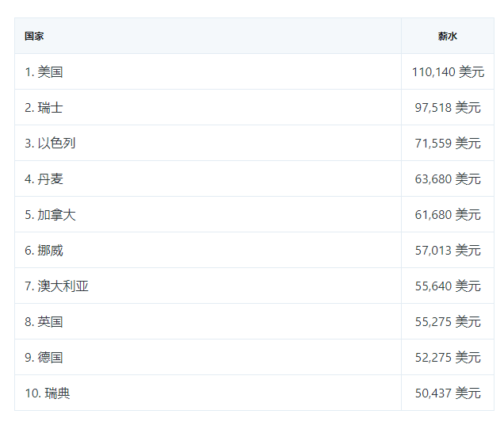Click the 薪水 column header
The height and width of the screenshot is (422, 504).
(x=448, y=36)
